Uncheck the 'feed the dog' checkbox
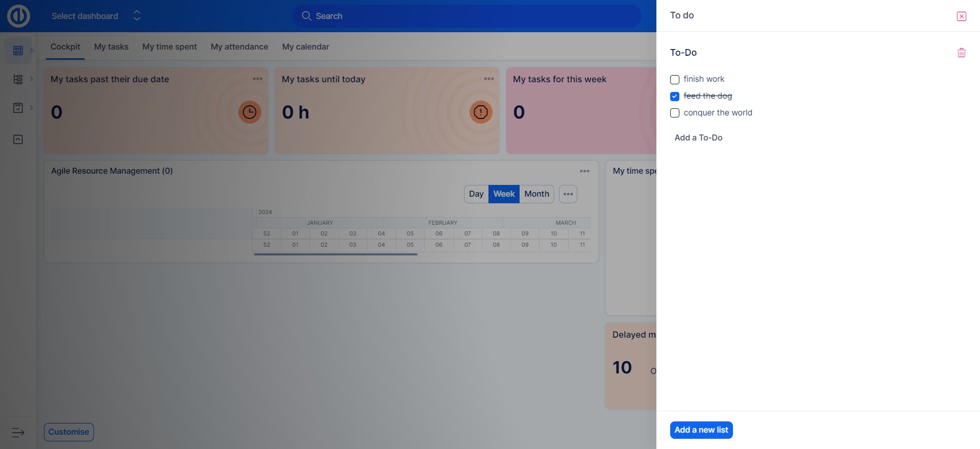This screenshot has width=980, height=449. 675,97
